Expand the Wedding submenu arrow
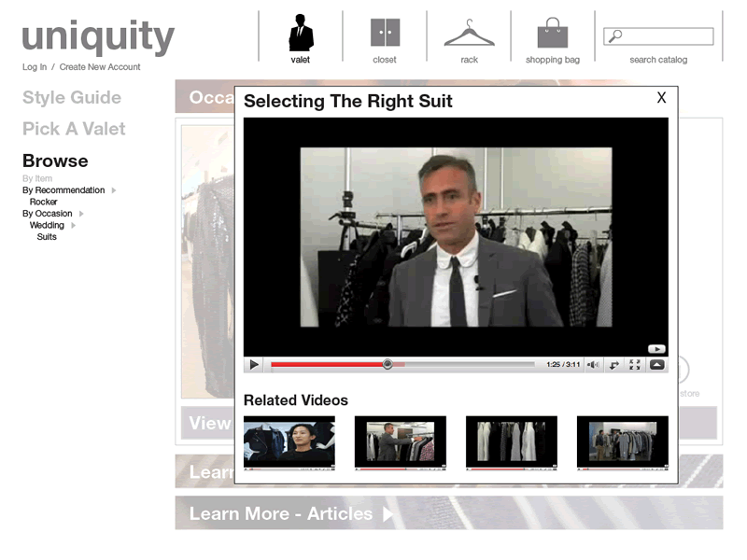This screenshot has height=560, width=747. [74, 225]
